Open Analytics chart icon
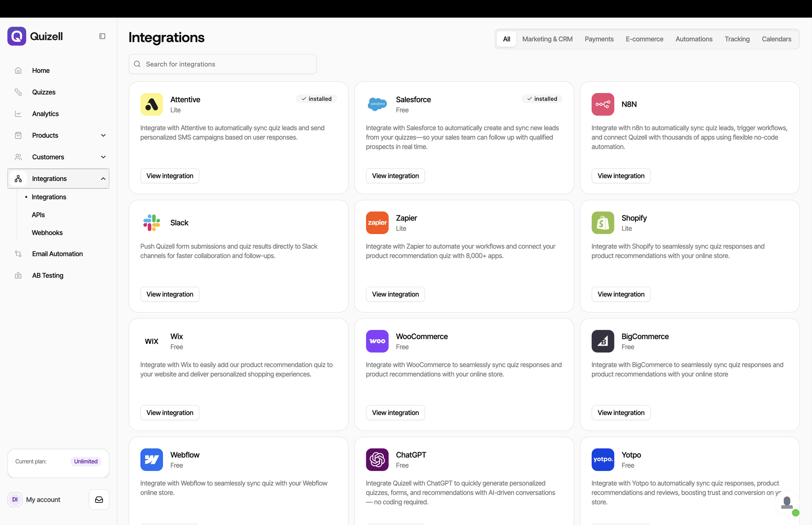The height and width of the screenshot is (525, 812). click(18, 114)
